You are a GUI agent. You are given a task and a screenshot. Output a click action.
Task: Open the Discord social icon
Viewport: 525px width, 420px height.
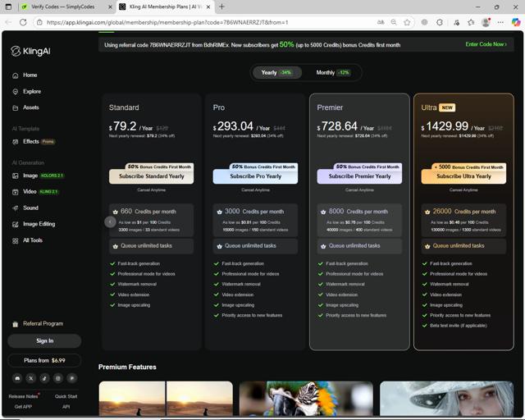17,378
